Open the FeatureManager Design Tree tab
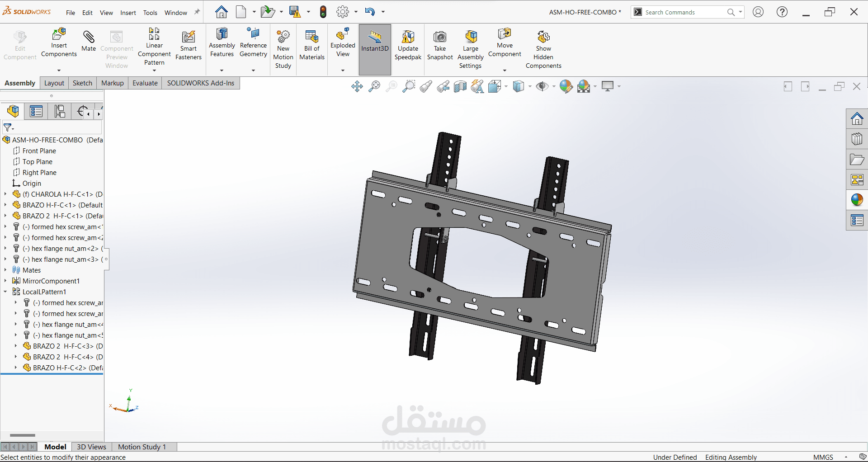The width and height of the screenshot is (868, 462). pyautogui.click(x=13, y=111)
